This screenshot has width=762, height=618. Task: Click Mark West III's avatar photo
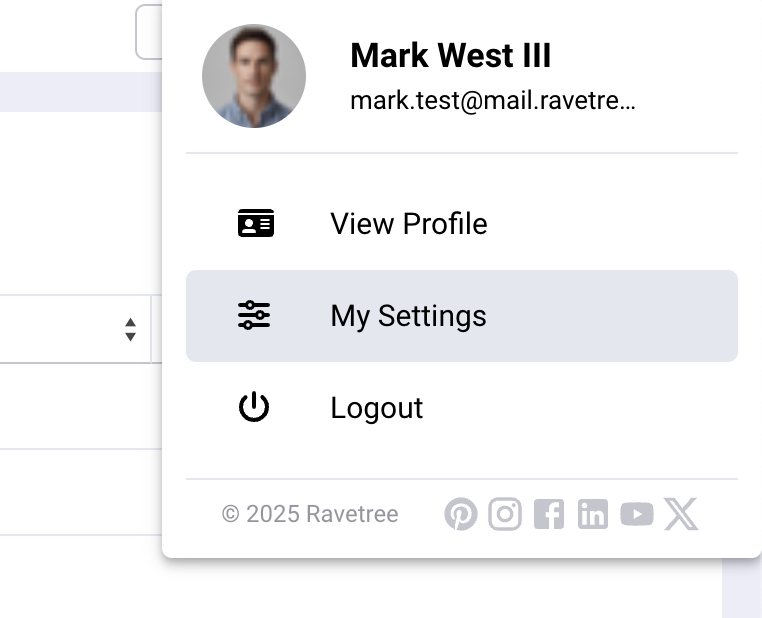coord(254,76)
